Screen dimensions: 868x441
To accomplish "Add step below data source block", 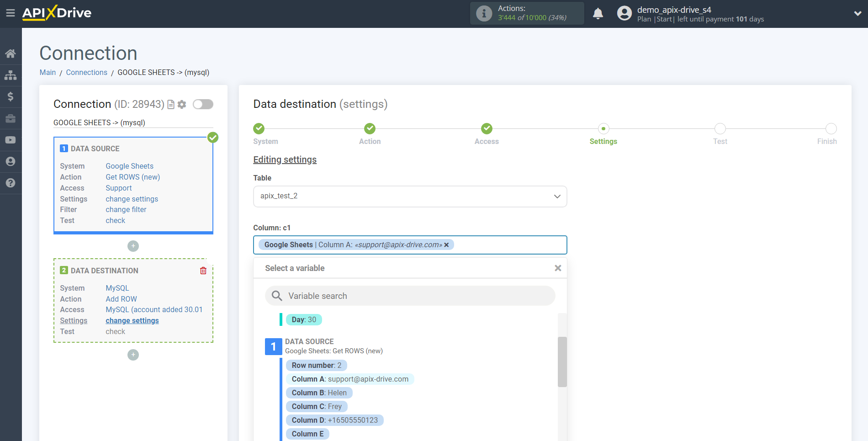I will [133, 246].
